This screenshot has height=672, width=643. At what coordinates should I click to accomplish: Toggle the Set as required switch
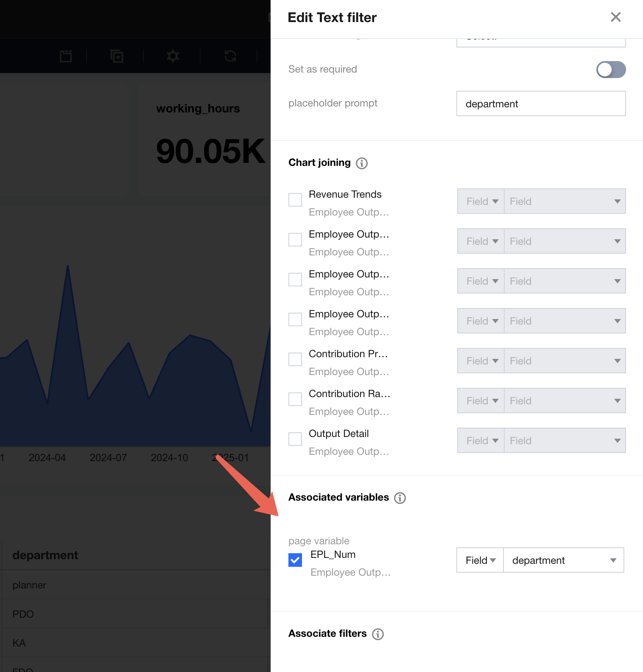point(611,70)
